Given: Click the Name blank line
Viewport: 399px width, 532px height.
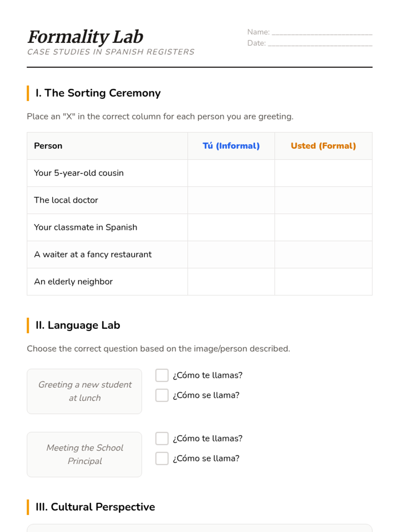Looking at the screenshot, I should [x=322, y=33].
